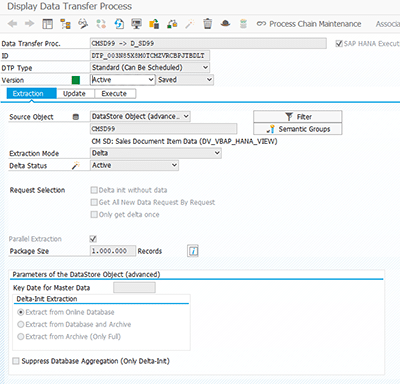
Task: Click the CM SD: Sales Document Item Data description
Action: point(184,141)
